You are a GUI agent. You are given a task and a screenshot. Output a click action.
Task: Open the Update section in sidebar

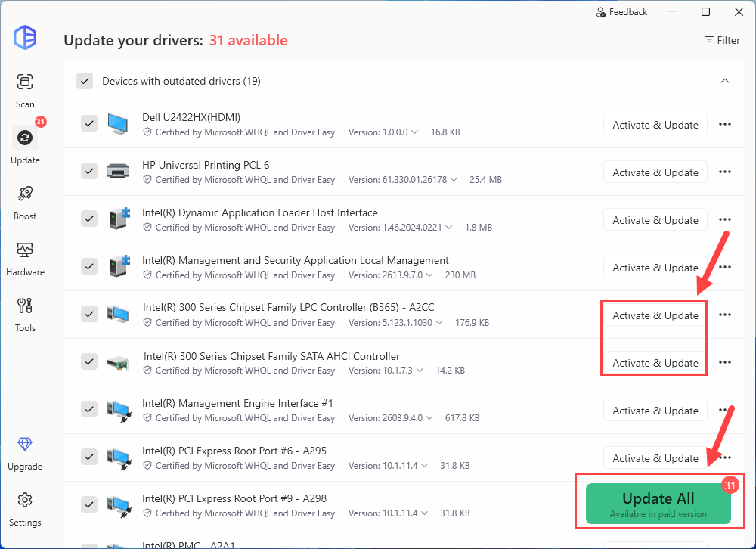point(25,146)
